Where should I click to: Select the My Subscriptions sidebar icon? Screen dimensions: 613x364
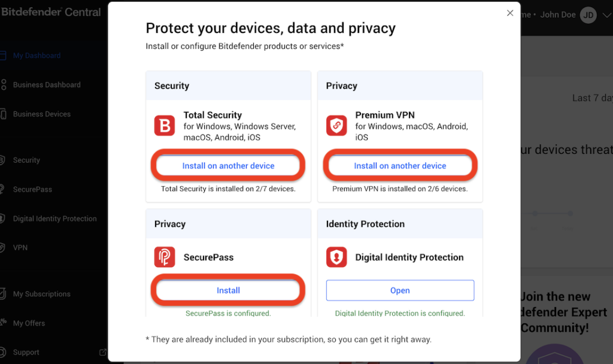[x=4, y=294]
